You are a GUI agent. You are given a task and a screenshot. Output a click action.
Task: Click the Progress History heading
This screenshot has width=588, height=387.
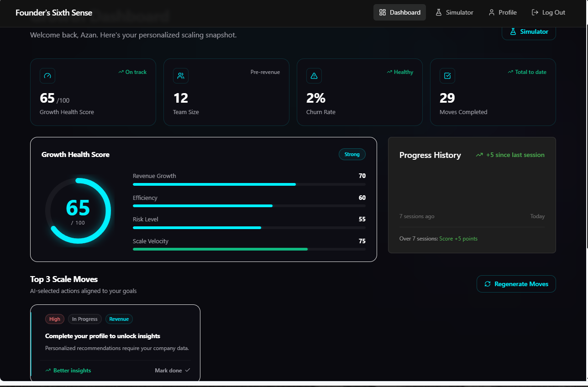[430, 155]
